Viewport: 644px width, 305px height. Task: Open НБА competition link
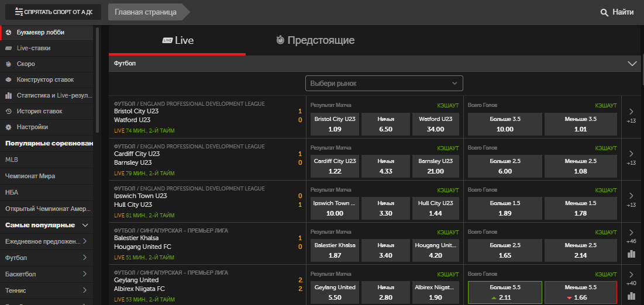click(x=47, y=192)
